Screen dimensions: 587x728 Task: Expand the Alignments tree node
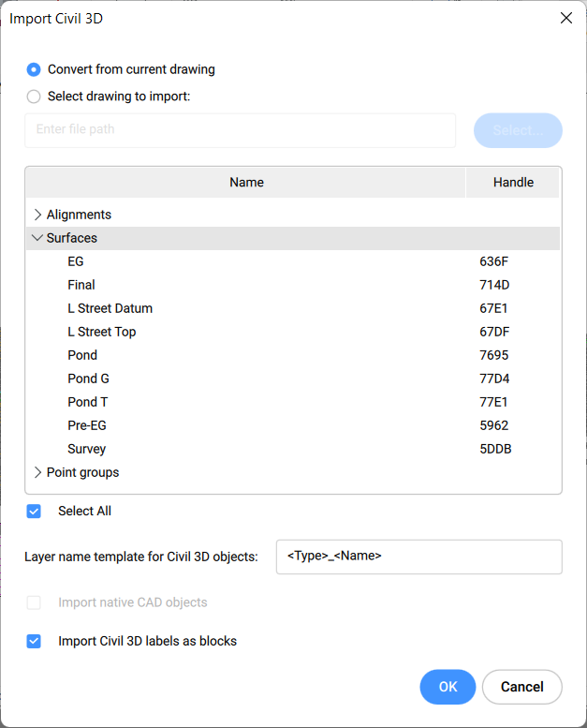point(38,215)
